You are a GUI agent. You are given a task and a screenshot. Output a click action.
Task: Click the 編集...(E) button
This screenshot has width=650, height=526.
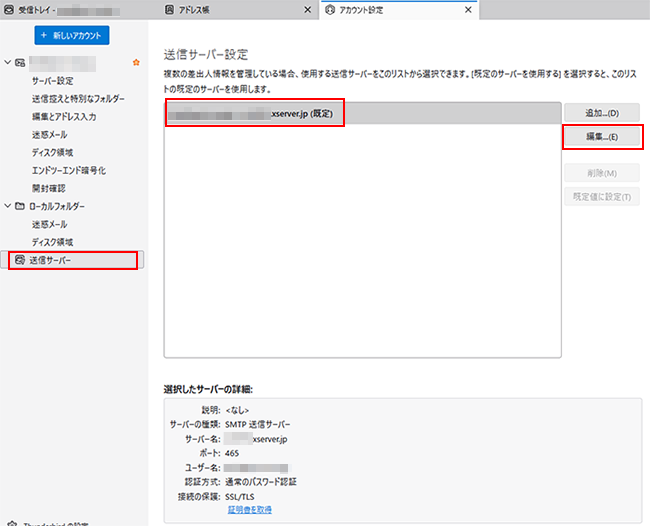point(602,136)
